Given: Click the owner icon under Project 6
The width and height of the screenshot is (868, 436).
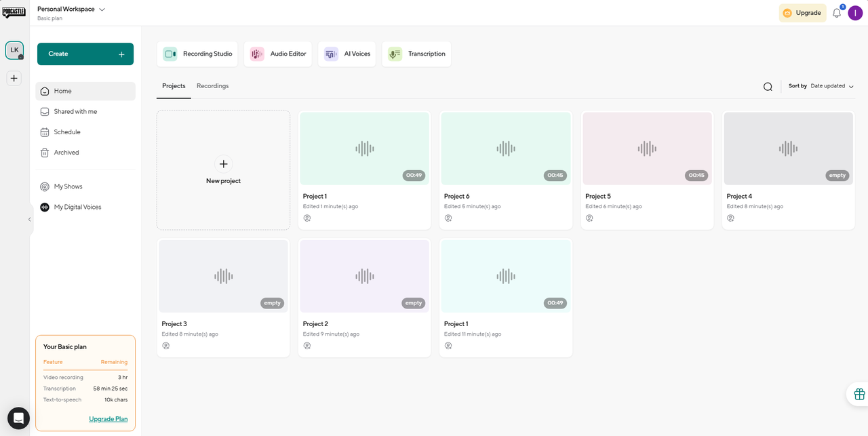Looking at the screenshot, I should point(448,218).
